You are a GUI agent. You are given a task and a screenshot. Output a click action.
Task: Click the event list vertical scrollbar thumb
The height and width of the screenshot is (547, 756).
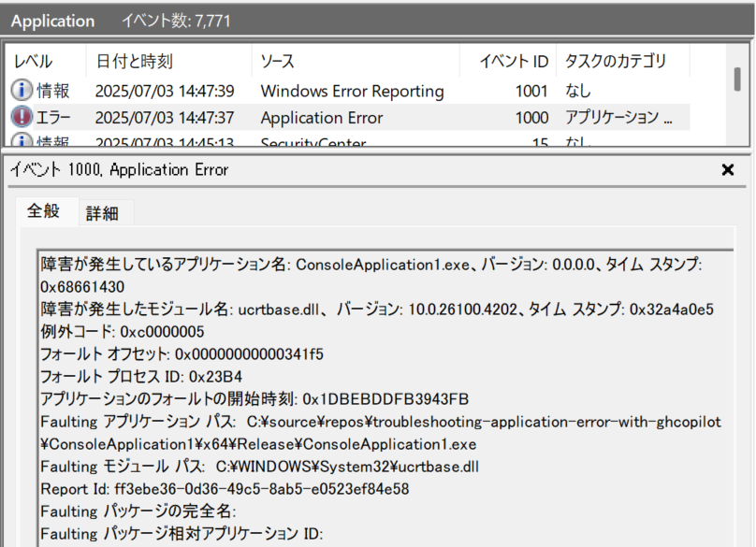(737, 79)
